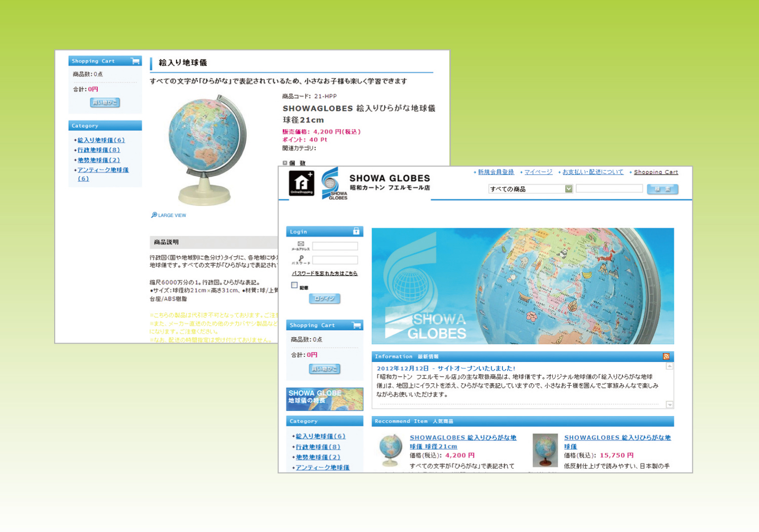Image resolution: width=759 pixels, height=532 pixels.
Task: Tick the remember-me checkbox under login fields
Action: coord(294,285)
